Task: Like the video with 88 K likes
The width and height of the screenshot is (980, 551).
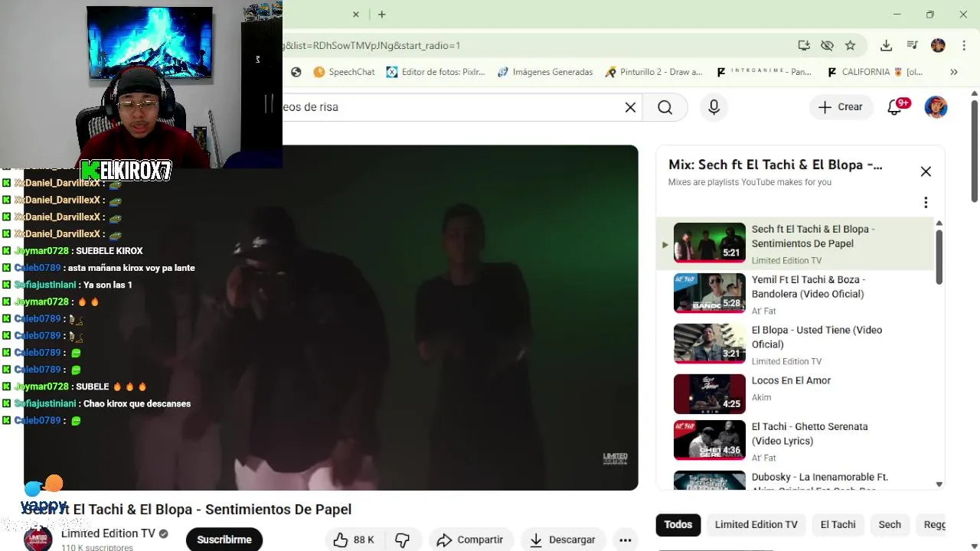Action: [x=353, y=540]
